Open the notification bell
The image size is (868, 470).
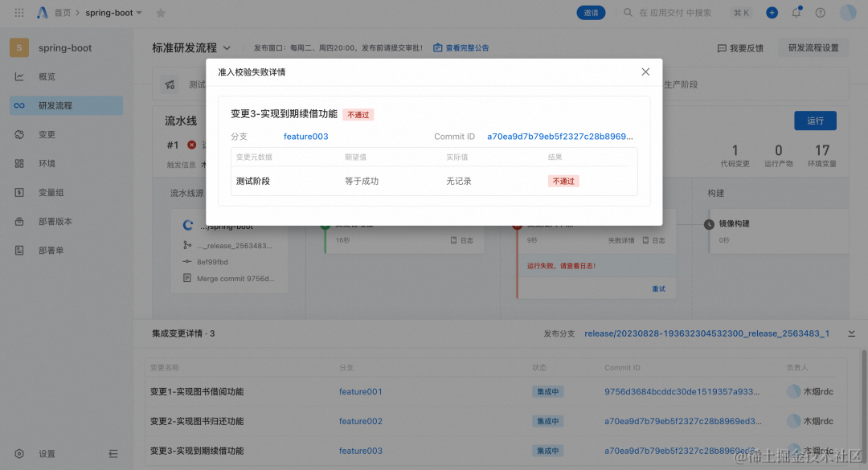(796, 13)
